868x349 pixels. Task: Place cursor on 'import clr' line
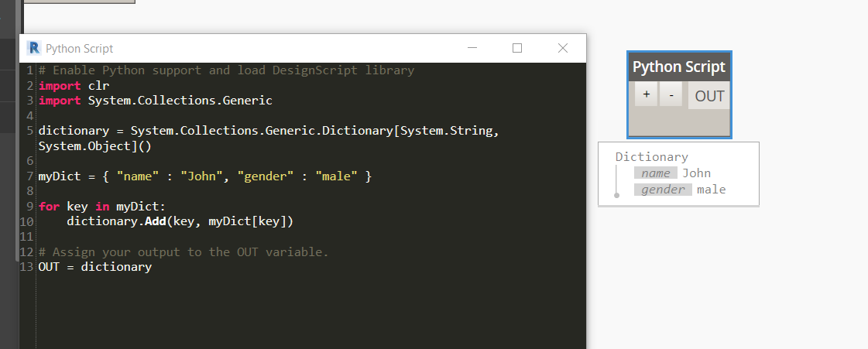[74, 85]
